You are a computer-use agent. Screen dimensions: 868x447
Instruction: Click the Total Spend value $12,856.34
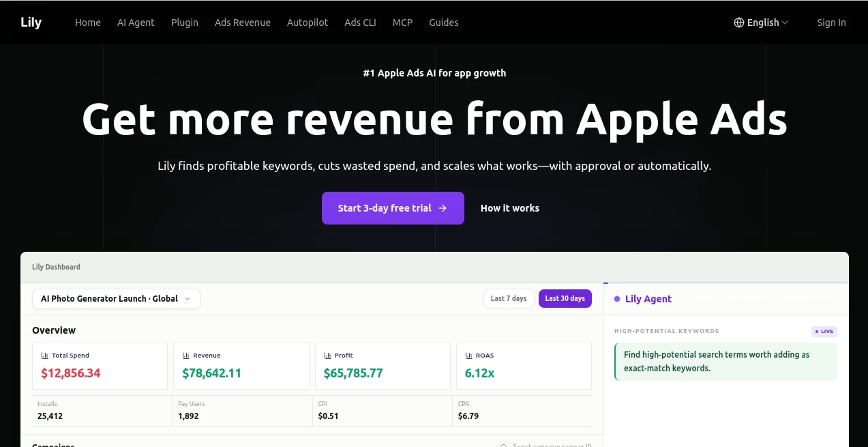[71, 373]
